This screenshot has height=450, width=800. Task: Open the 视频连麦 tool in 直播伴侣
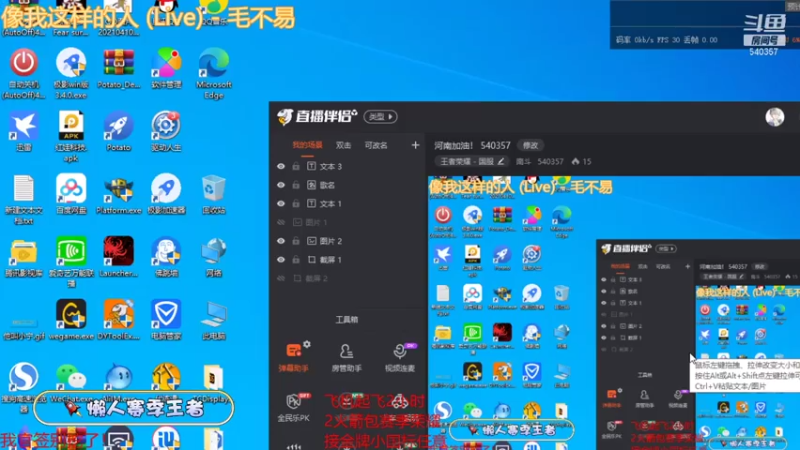tap(399, 357)
